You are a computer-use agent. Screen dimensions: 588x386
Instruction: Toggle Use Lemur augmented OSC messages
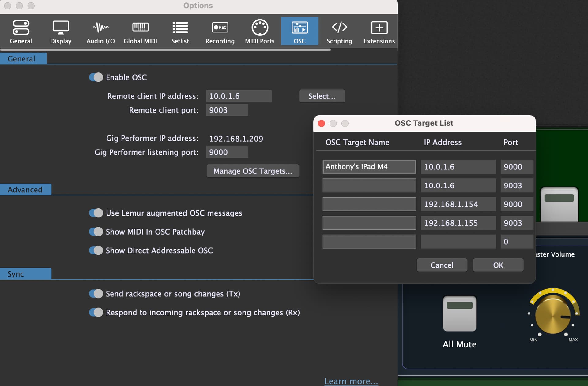pyautogui.click(x=96, y=213)
